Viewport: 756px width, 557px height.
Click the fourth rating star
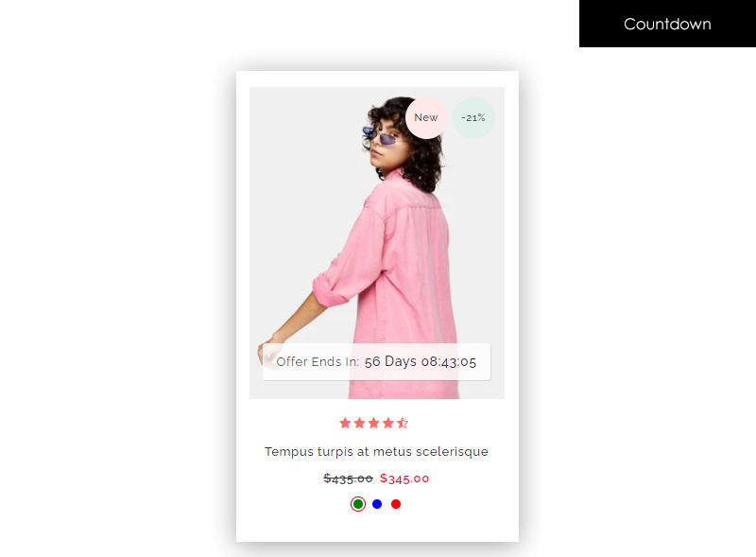click(x=388, y=424)
